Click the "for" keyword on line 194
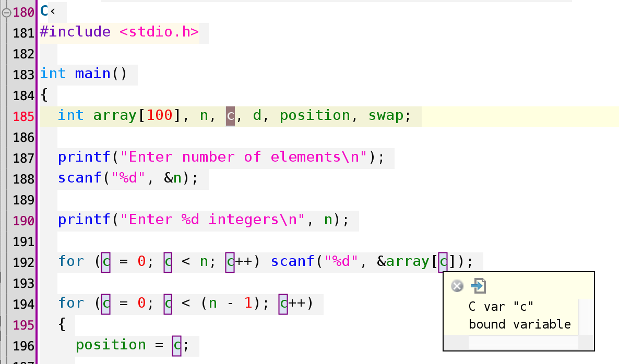619x364 pixels. tap(71, 303)
